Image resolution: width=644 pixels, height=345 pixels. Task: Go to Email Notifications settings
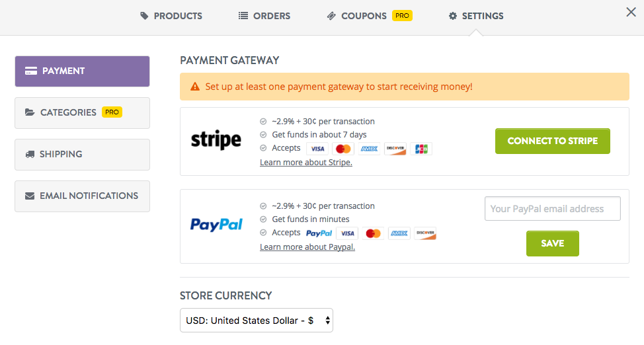[x=82, y=196]
